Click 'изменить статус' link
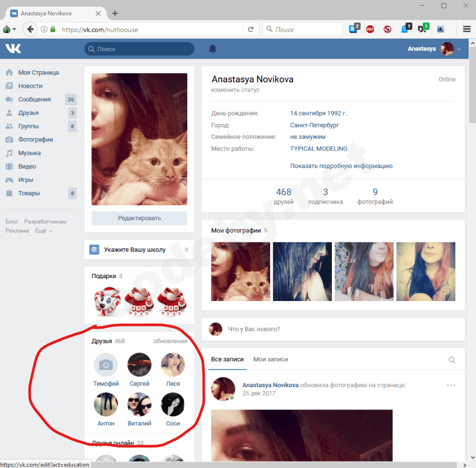Viewport: 476px width, 468px height. coord(235,90)
